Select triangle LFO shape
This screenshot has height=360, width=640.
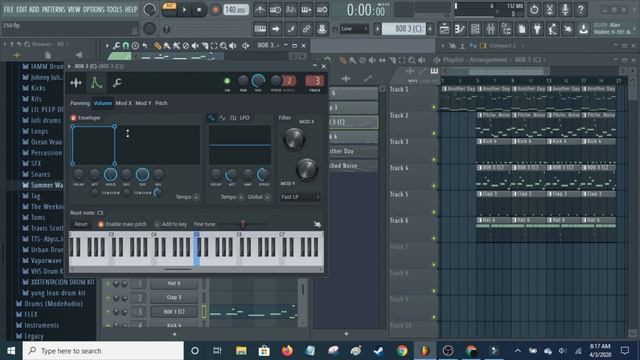222,118
